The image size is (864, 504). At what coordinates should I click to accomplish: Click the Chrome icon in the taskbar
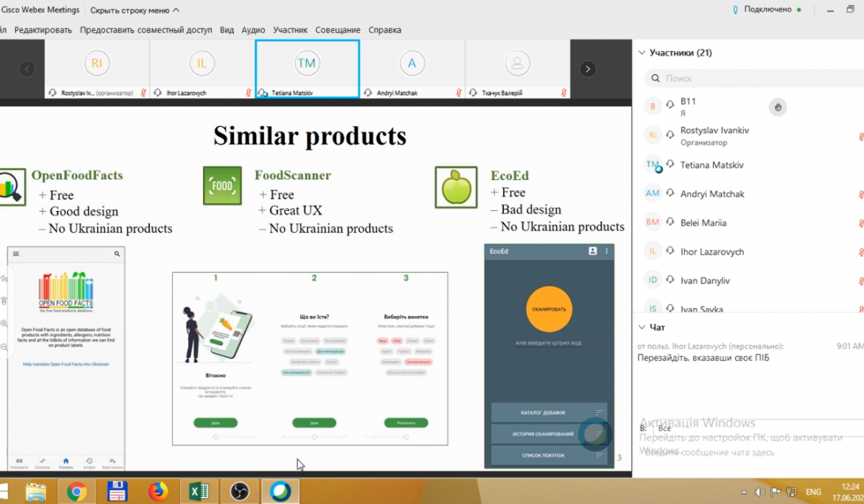tap(76, 491)
